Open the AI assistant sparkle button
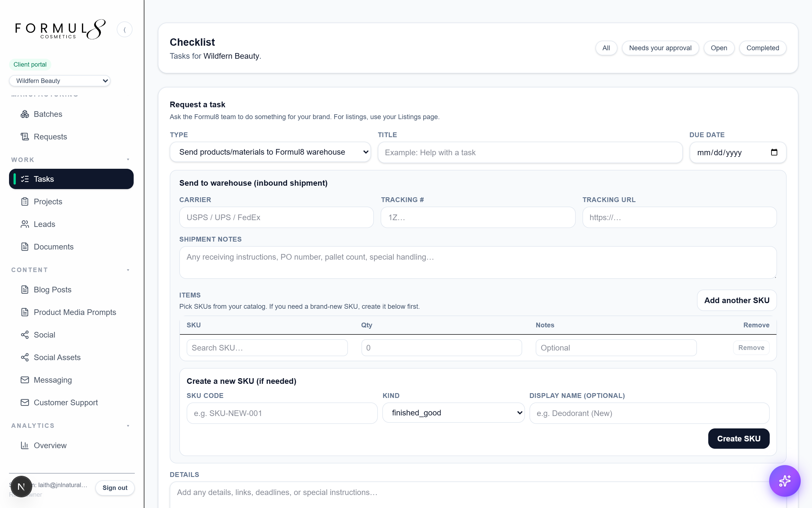Screen dimensions: 812x508 pos(785,481)
